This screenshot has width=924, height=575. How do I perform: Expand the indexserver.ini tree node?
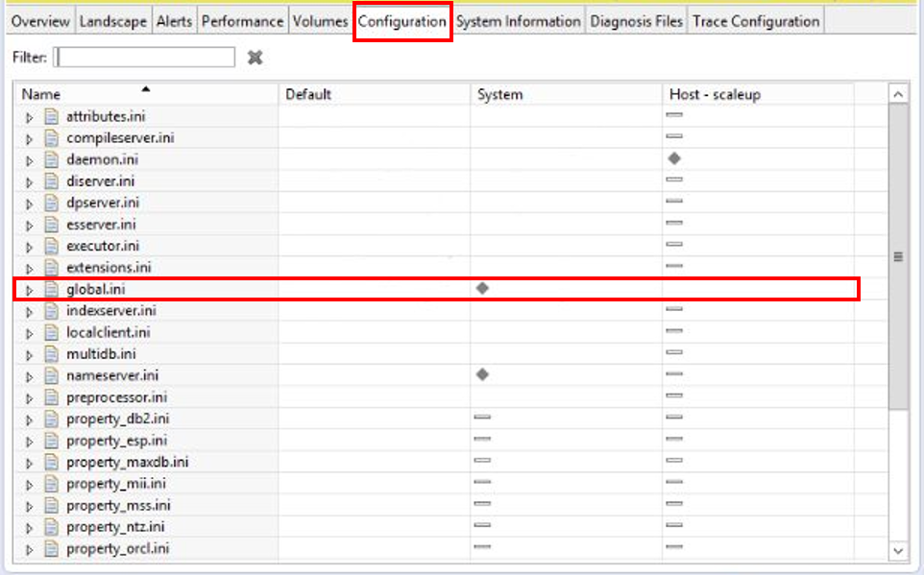[x=30, y=311]
